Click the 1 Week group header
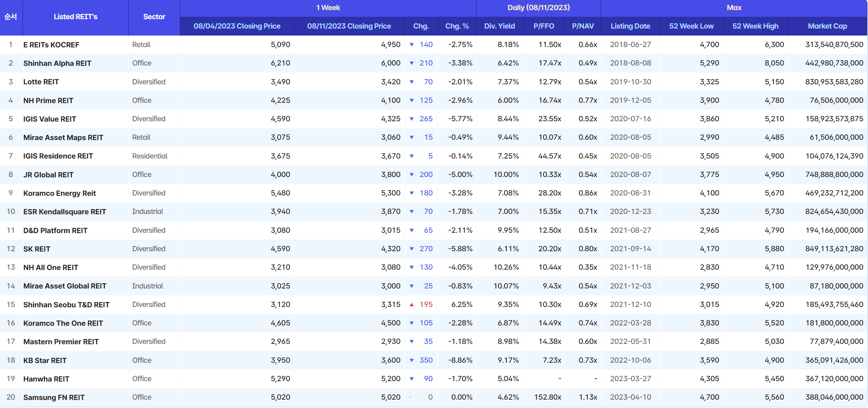The height and width of the screenshot is (408, 868). 328,8
